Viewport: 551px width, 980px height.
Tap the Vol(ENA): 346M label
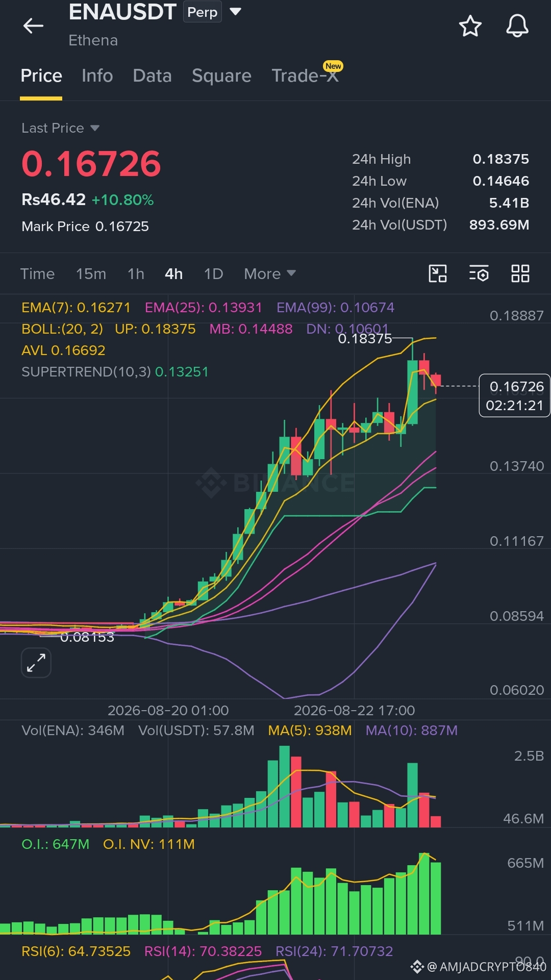click(x=73, y=731)
